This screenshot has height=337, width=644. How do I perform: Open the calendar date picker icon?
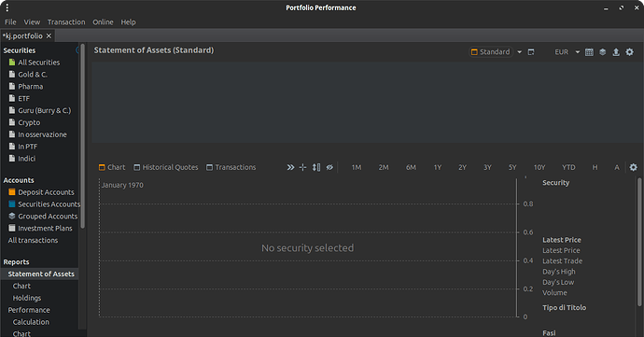click(589, 52)
